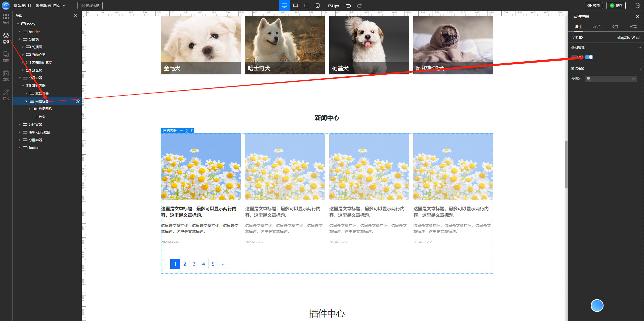
Task: Collapse the body tree node
Action: pos(18,24)
